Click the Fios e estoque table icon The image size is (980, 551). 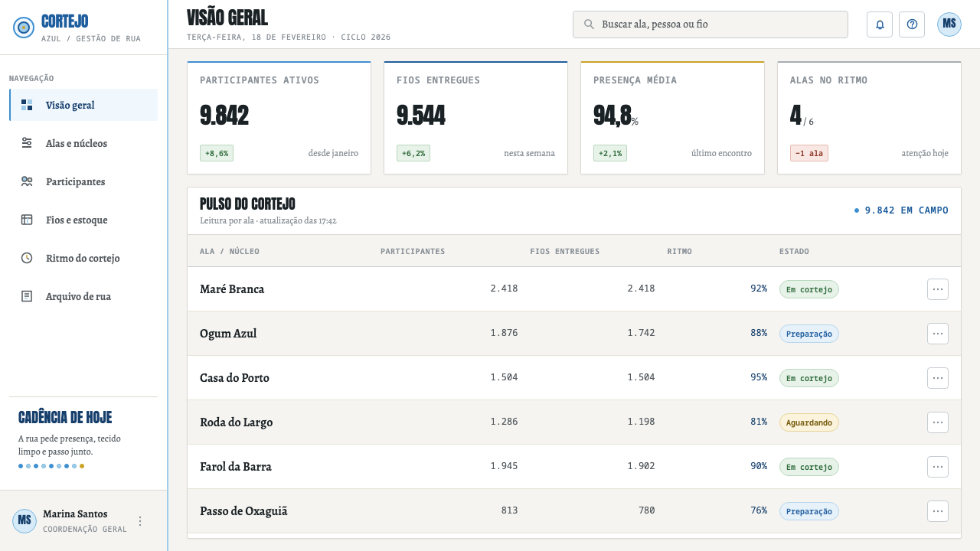[x=27, y=220]
